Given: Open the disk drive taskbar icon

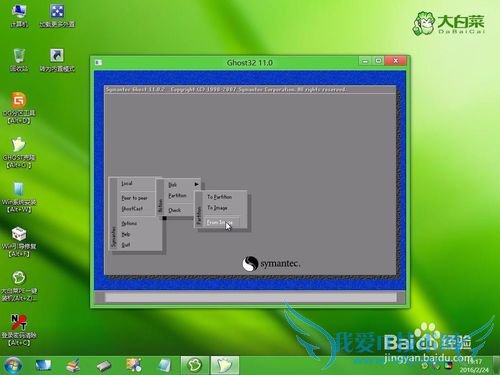Looking at the screenshot, I should coord(104,366).
